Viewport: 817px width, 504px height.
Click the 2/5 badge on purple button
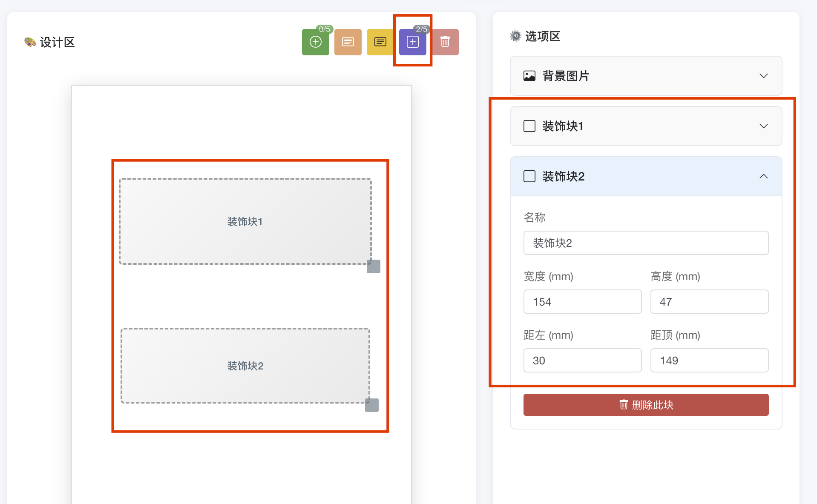tap(421, 29)
